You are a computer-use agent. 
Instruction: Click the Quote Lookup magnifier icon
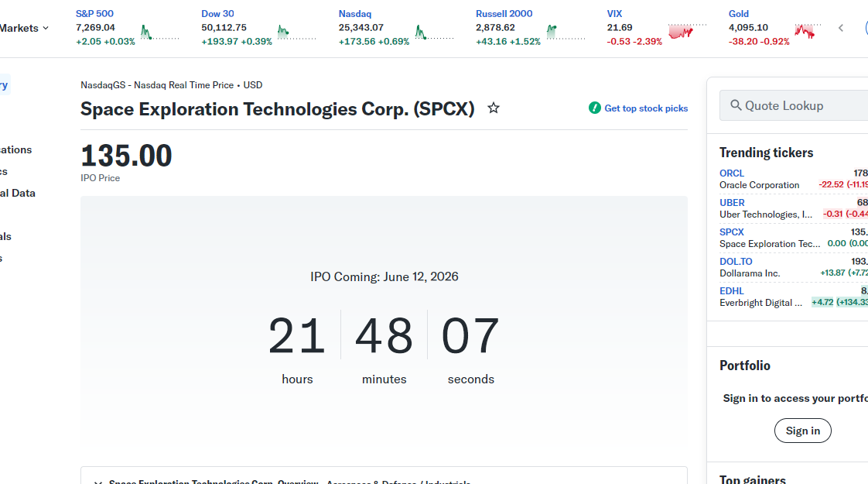click(736, 105)
